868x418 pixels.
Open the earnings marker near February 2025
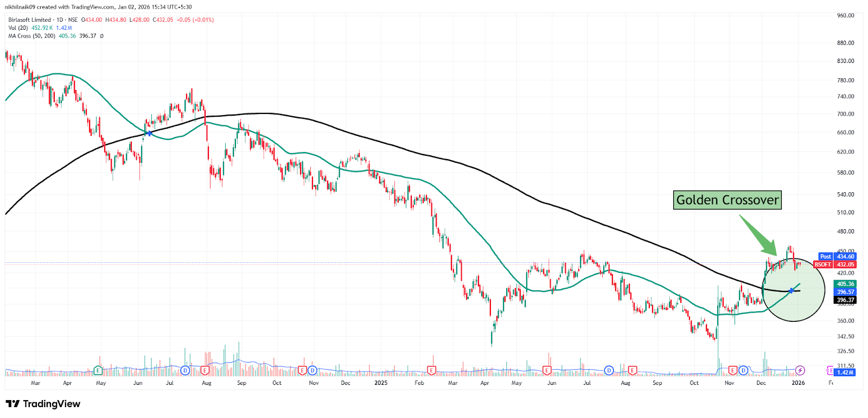point(431,370)
